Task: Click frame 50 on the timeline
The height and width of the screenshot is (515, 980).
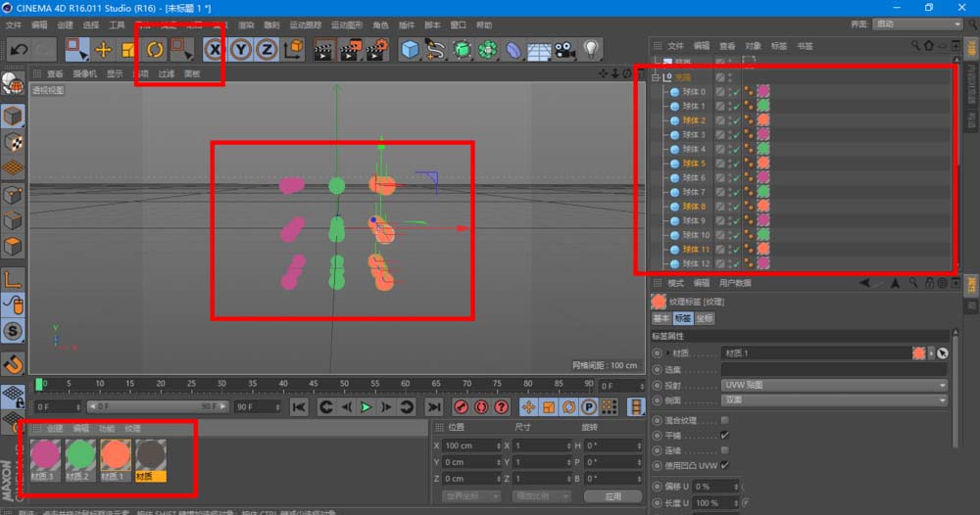Action: click(x=344, y=385)
